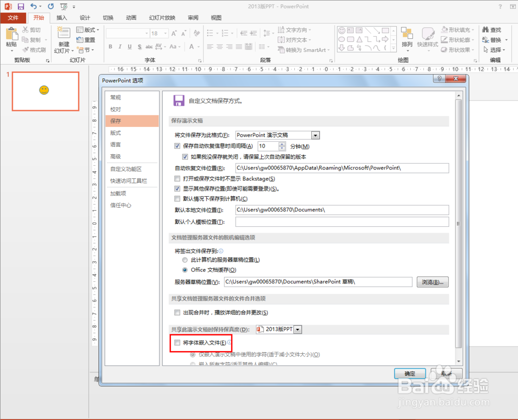
Task: Click the Increase Font Size icon
Action: point(174,33)
